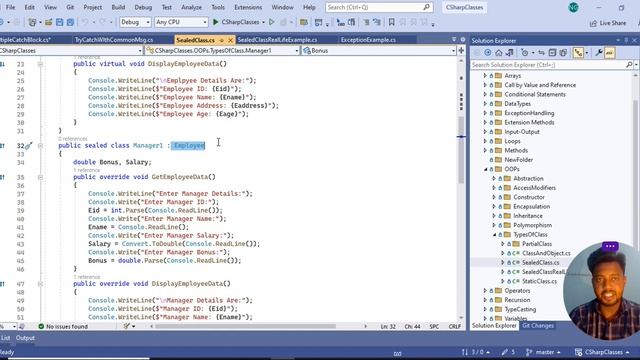Open the editor tab settings gear icon
The image size is (640, 360).
point(462,40)
